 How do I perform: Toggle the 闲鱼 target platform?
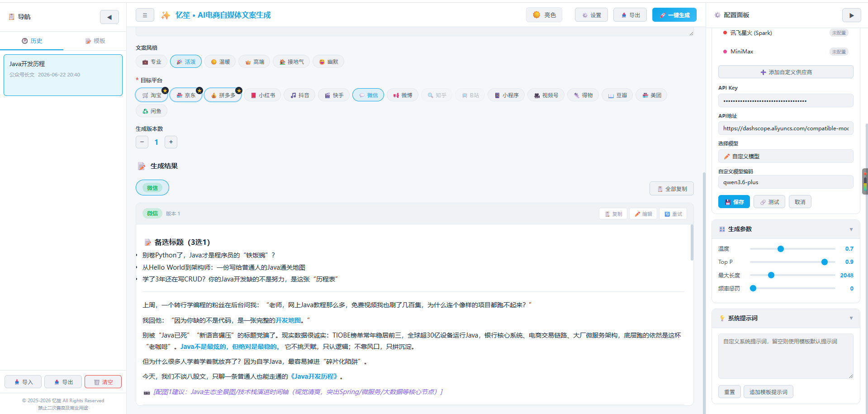pos(152,111)
